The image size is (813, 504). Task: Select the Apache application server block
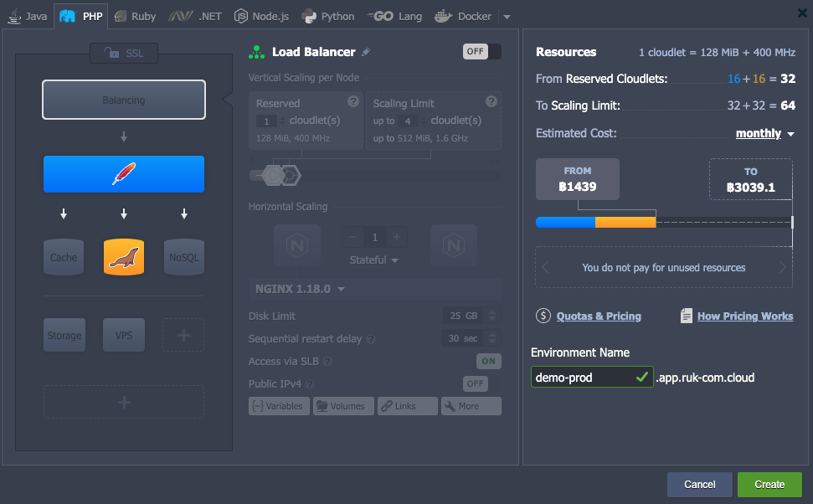coord(124,174)
